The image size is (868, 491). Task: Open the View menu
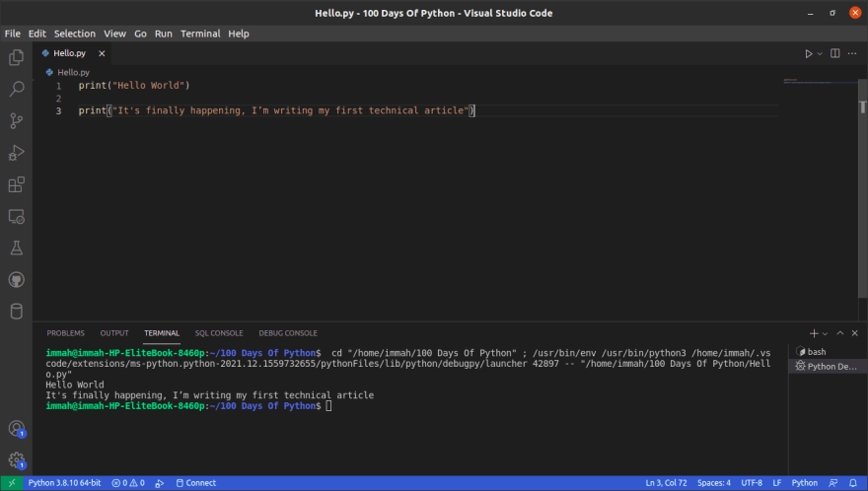point(114,34)
